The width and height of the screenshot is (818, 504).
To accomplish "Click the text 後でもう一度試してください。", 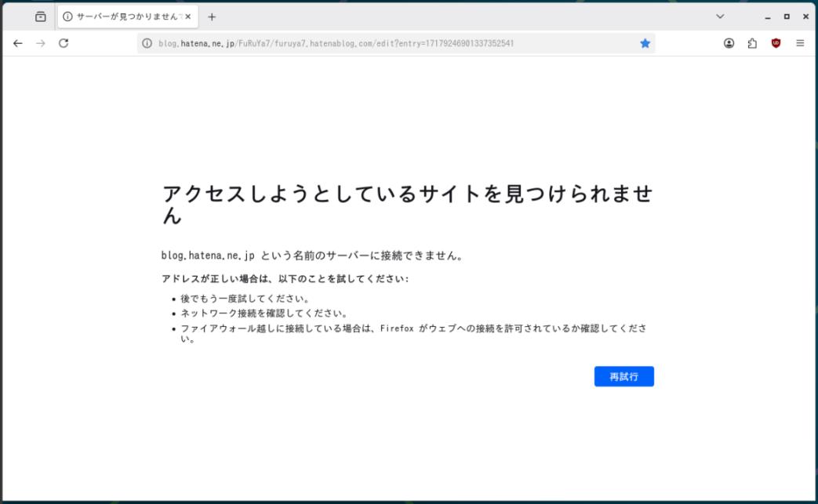I will [246, 299].
